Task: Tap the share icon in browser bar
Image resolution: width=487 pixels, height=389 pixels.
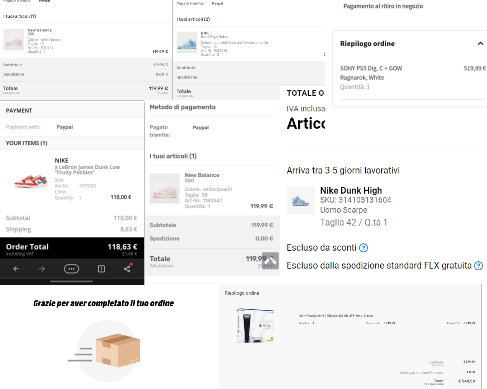Action: tap(127, 268)
